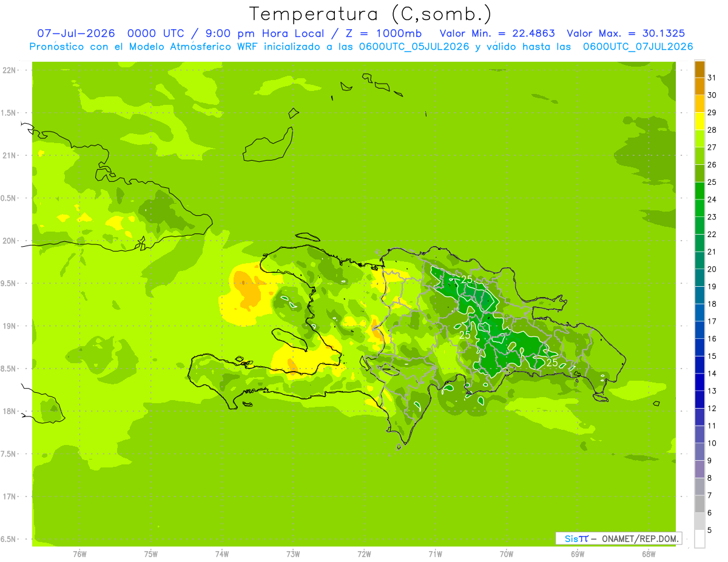
Task: Click the '22N' latitude axis label
Action: [x=10, y=70]
